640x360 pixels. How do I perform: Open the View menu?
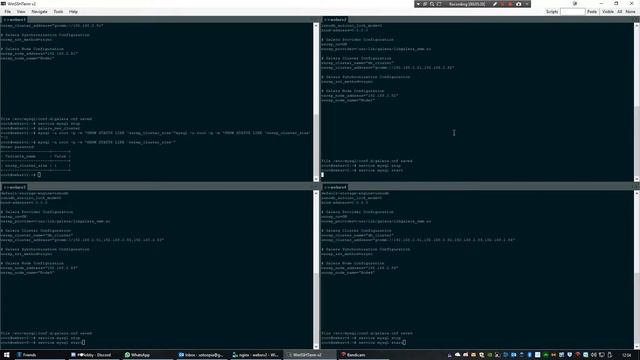21,12
